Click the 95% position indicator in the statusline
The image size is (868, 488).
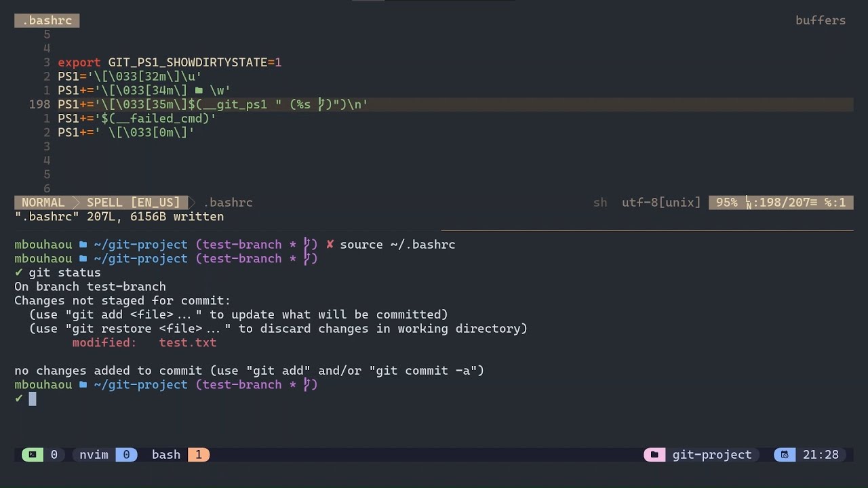(x=726, y=203)
